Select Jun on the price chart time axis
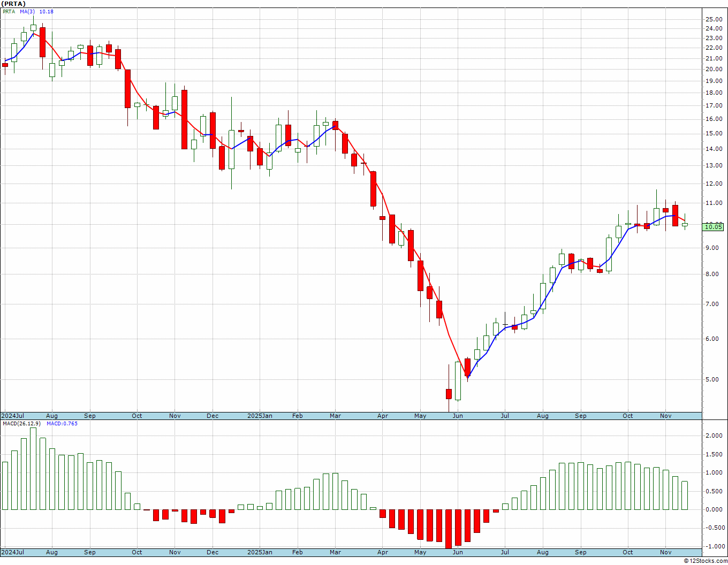 tap(458, 416)
